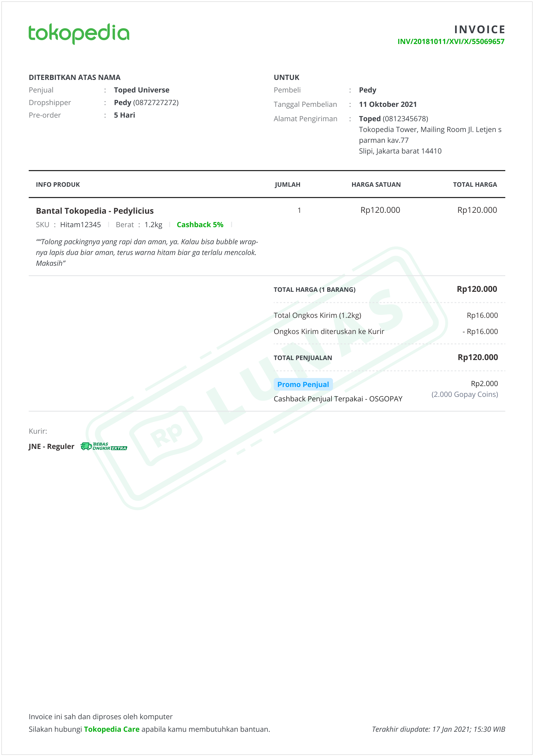Select the Kurir: label
The height and width of the screenshot is (756, 534).
click(38, 431)
